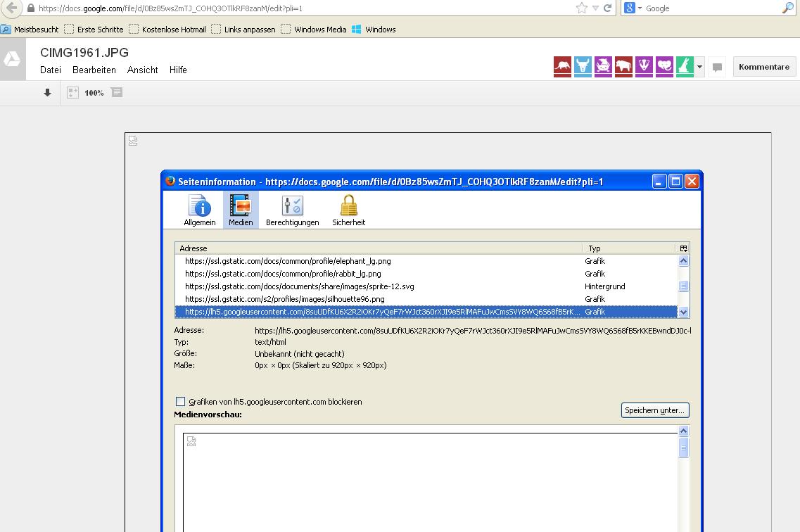
Task: Click the CIMG1961.JPG file title
Action: pos(84,53)
